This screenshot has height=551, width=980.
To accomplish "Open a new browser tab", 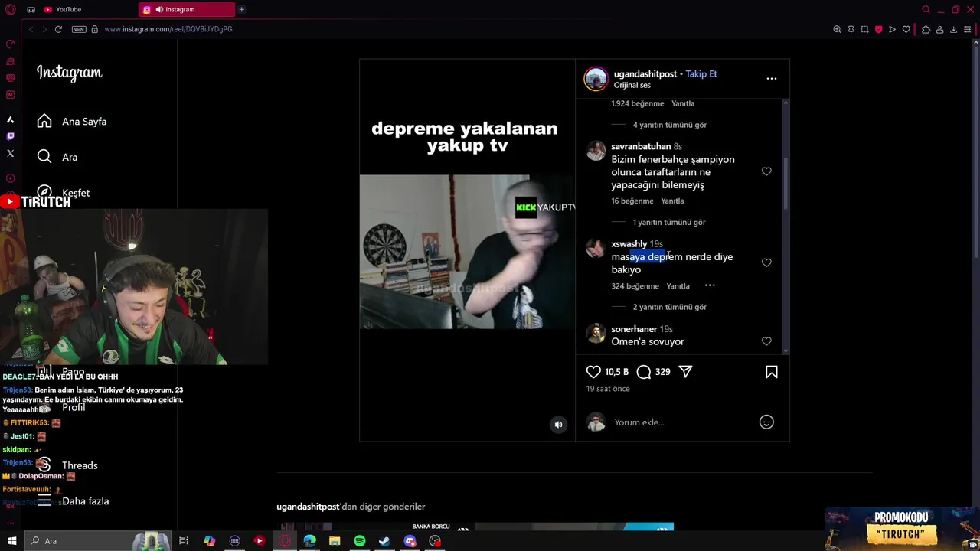I will coord(241,9).
